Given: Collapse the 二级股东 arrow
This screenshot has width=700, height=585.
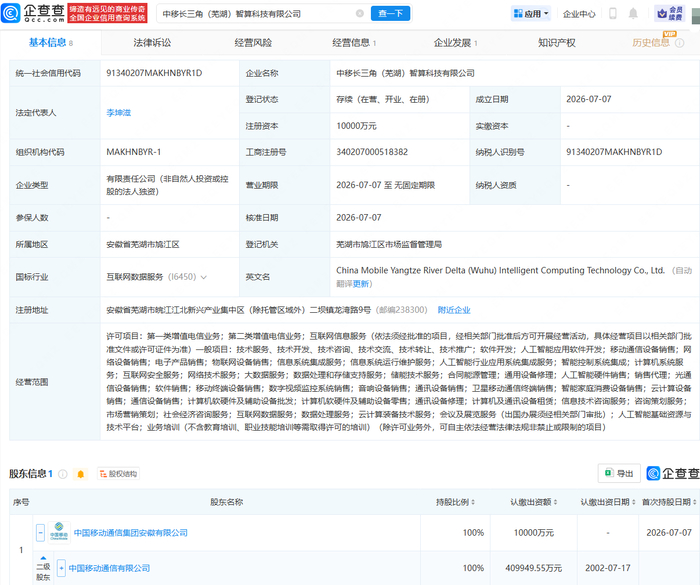Looking at the screenshot, I should tap(43, 558).
